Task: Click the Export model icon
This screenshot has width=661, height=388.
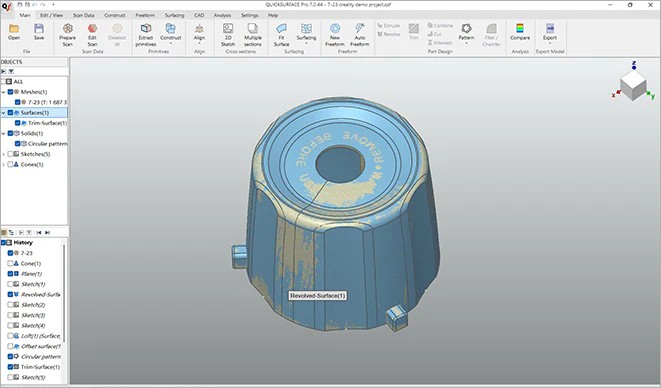Action: coord(550,28)
